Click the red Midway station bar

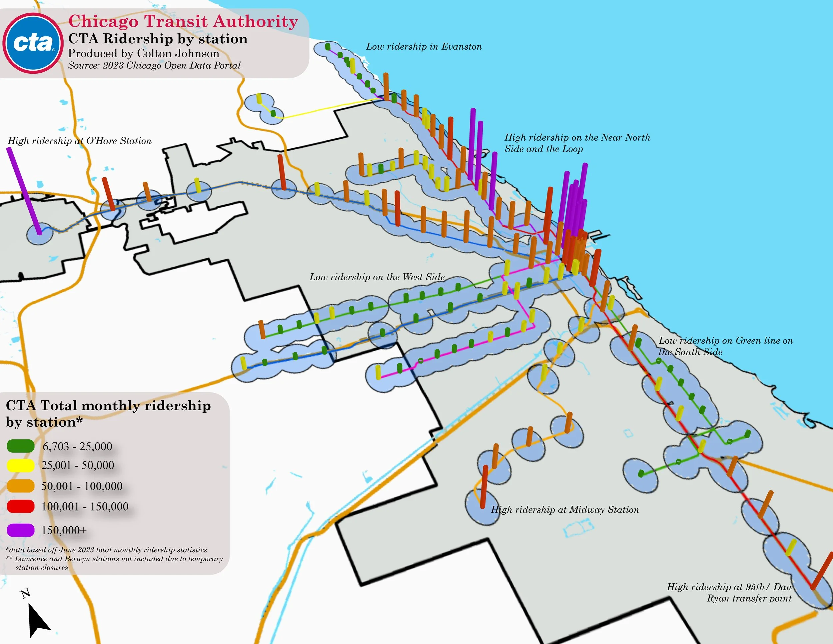[x=484, y=487]
